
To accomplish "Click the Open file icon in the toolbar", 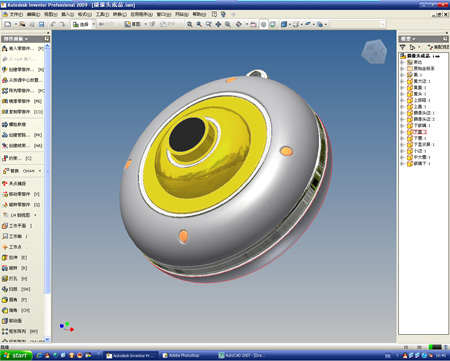I will coord(22,24).
